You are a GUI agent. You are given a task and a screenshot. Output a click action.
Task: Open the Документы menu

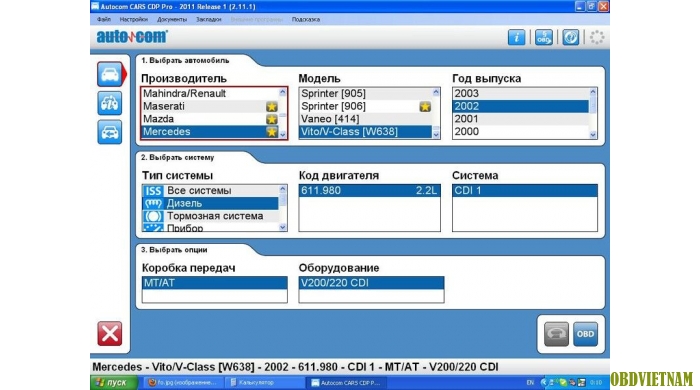pyautogui.click(x=172, y=20)
